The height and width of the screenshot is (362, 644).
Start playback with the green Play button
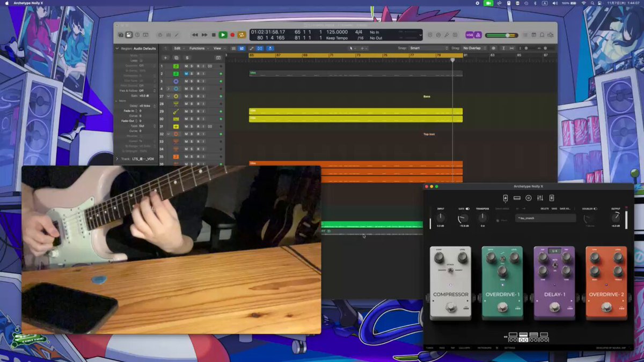[223, 35]
